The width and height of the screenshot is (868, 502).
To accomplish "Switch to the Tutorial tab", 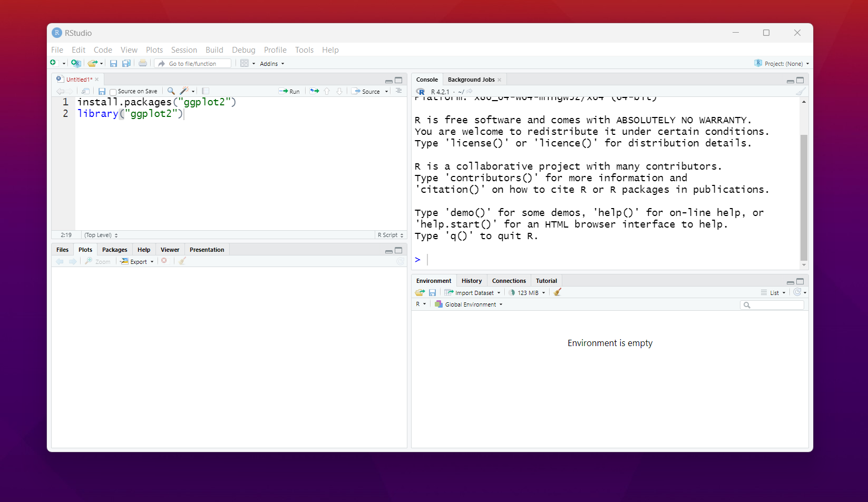I will [x=547, y=281].
